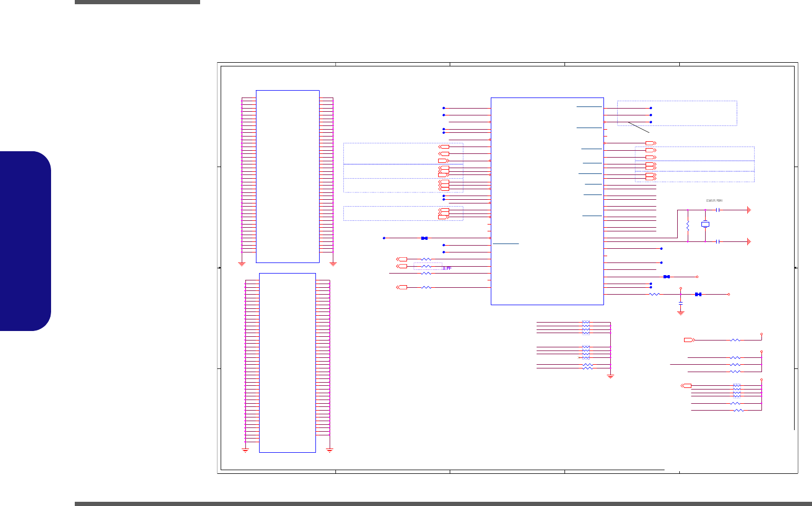Select the dashed annotation box at top right of the IC
812x506 pixels.
[x=677, y=113]
